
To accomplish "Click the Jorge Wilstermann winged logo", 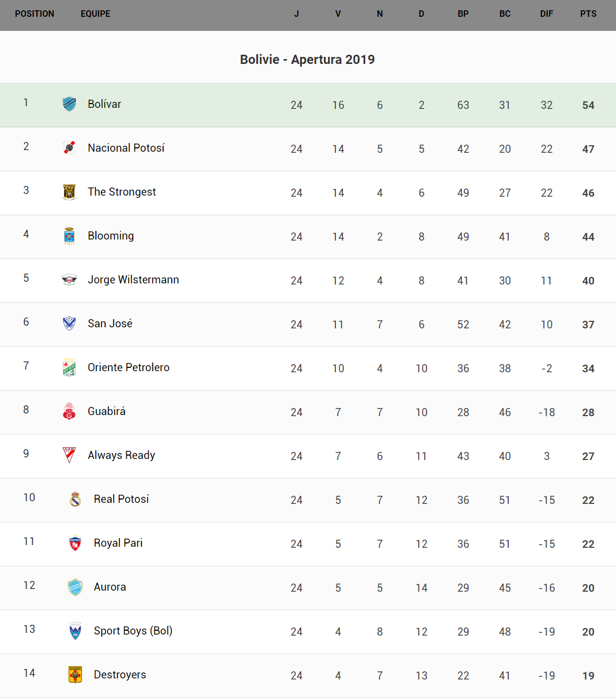I will pos(69,280).
